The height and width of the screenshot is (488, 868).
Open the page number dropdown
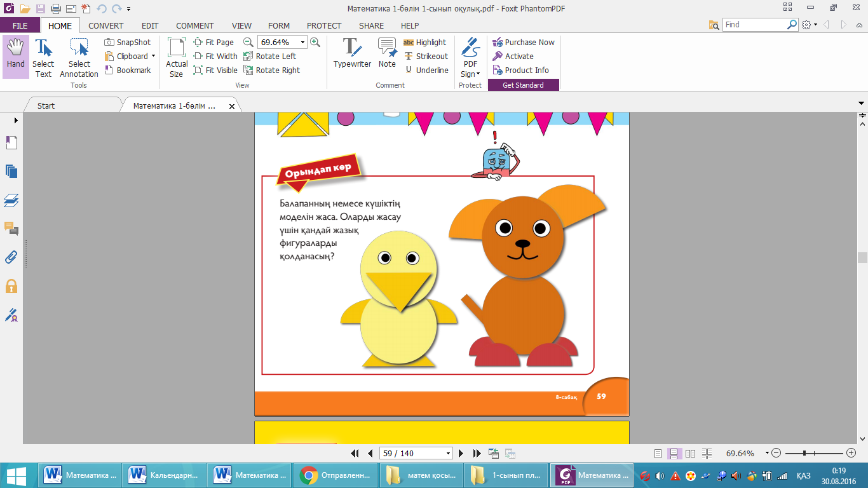tap(449, 453)
